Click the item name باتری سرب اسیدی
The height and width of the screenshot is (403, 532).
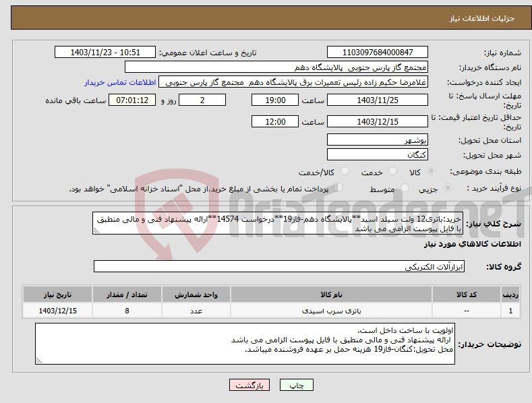click(331, 311)
